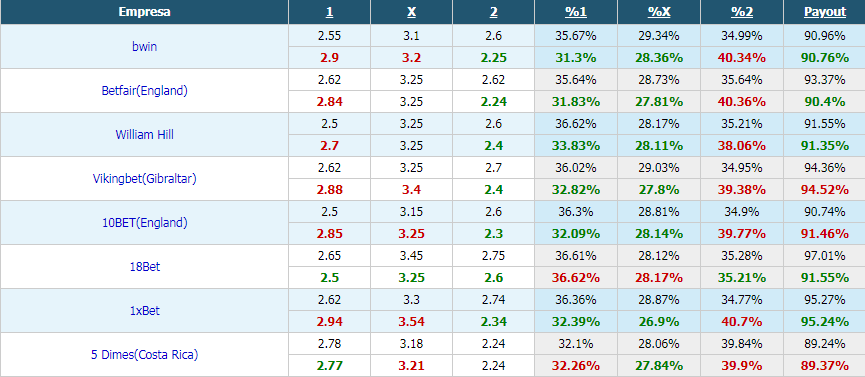865x377 pixels.
Task: Sort by the %2 column header
Action: point(742,12)
